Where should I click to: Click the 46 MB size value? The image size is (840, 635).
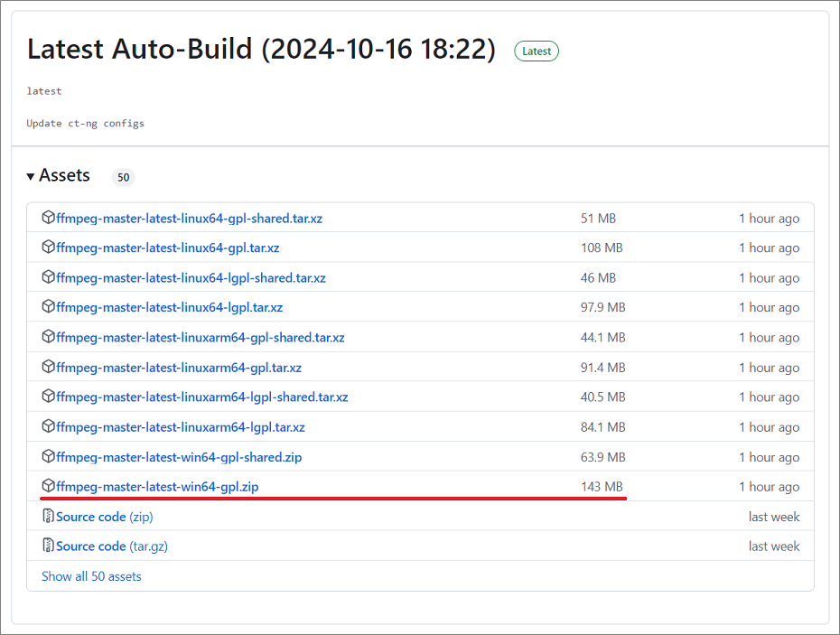[599, 277]
